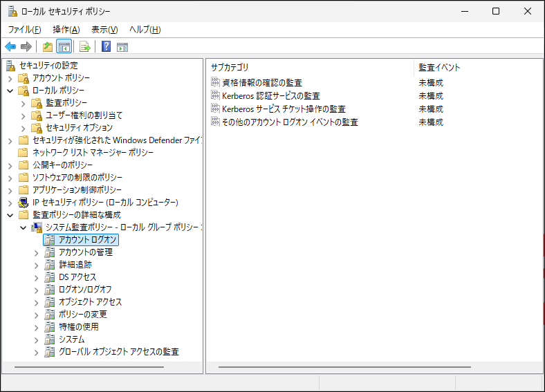Click the 特権の使用 category icon
Viewport: 545px width, 392px height.
[x=50, y=327]
